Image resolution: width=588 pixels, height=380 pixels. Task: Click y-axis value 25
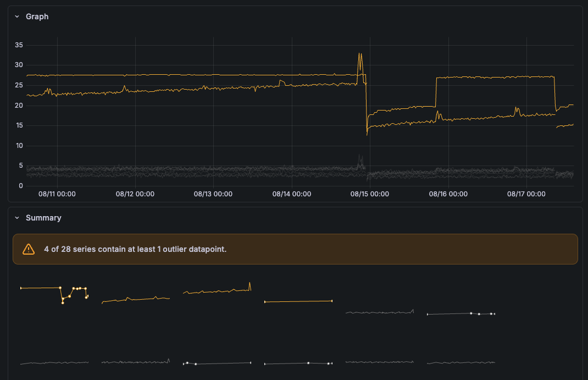pyautogui.click(x=19, y=85)
